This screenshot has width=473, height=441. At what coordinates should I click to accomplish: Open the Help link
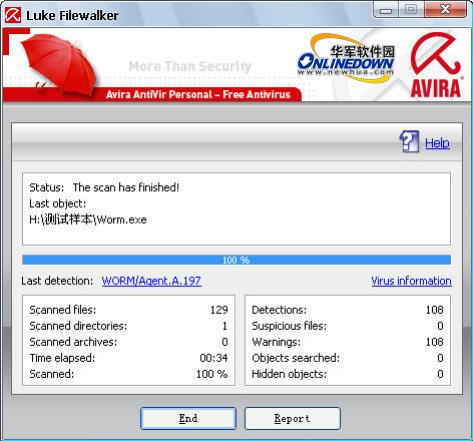click(437, 143)
